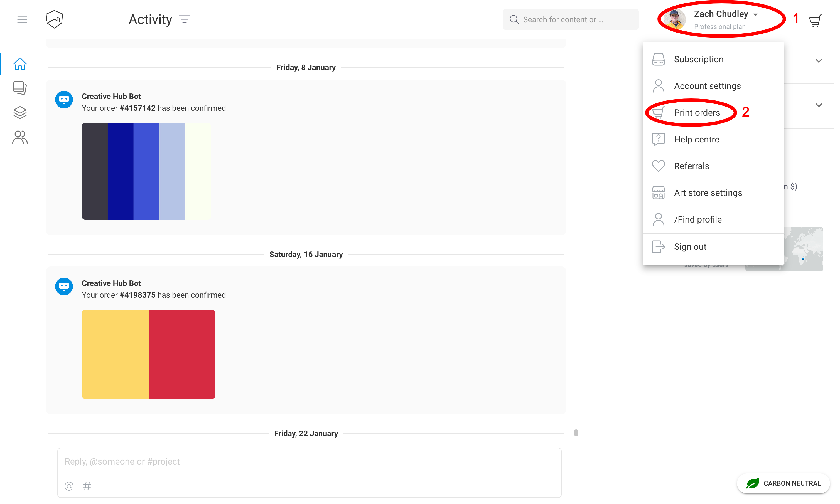Expand the second right panel chevron
840x504 pixels.
click(819, 105)
